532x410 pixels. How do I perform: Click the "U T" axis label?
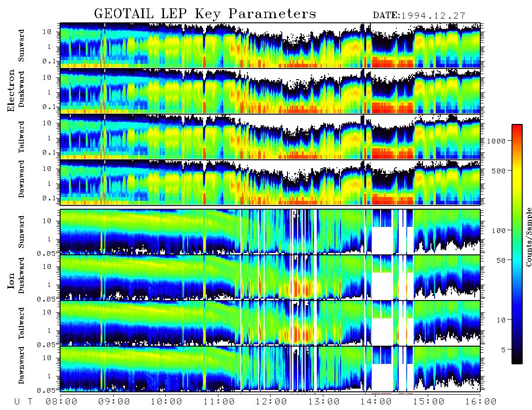click(24, 402)
